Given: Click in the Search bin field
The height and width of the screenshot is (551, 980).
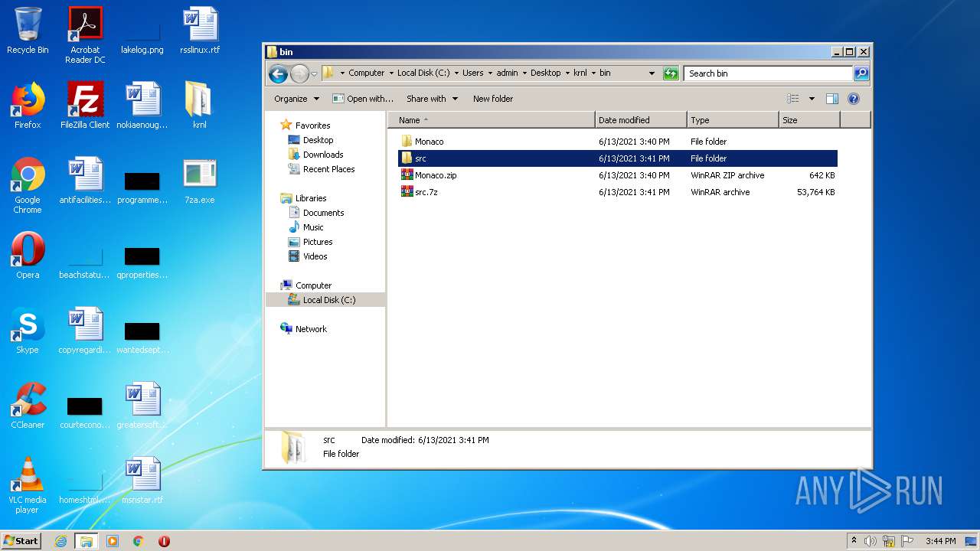Looking at the screenshot, I should [x=767, y=73].
